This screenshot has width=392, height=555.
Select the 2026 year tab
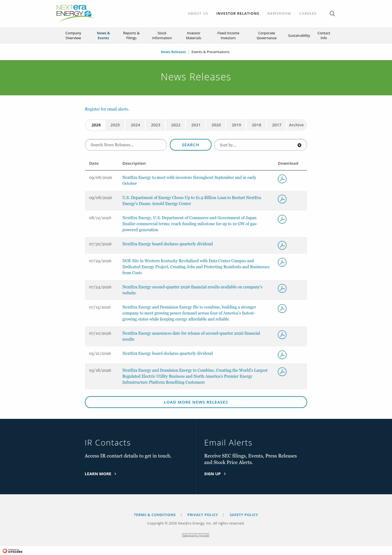(96, 125)
